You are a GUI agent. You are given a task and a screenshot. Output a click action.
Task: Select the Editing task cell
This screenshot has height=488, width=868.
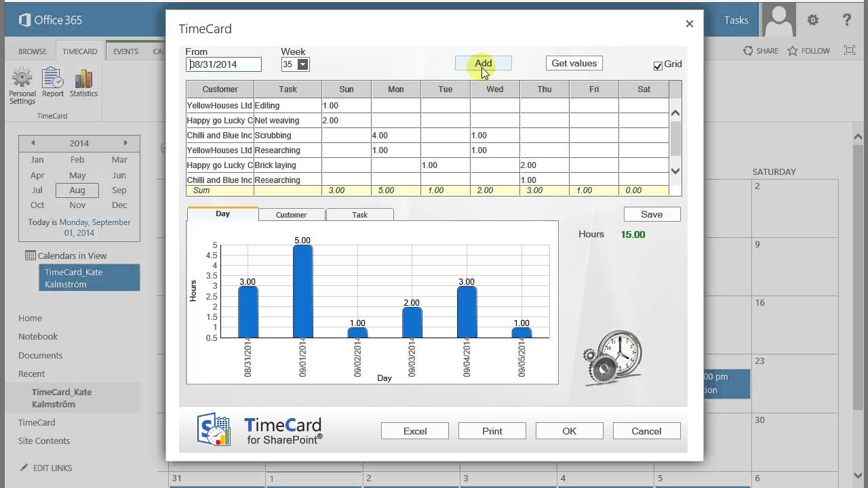(x=288, y=106)
